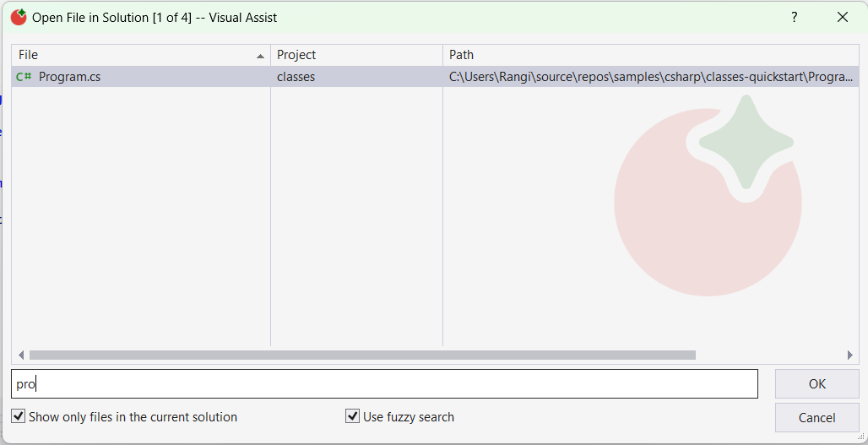This screenshot has height=445, width=868.
Task: Click the Program.cs file path cell
Action: click(650, 77)
